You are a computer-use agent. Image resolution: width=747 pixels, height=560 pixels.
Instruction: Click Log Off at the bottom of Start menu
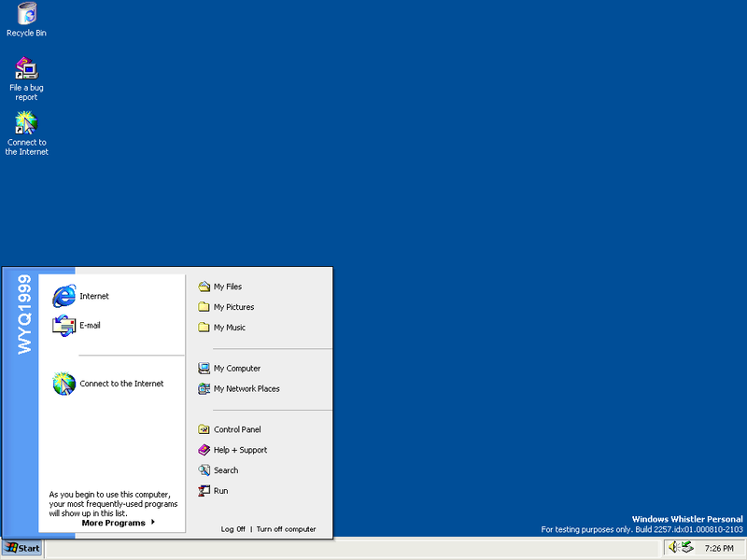coord(233,528)
